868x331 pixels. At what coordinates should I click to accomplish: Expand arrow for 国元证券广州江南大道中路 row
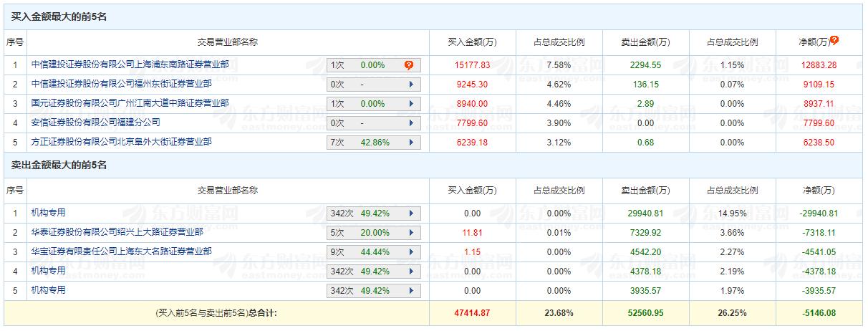(411, 104)
